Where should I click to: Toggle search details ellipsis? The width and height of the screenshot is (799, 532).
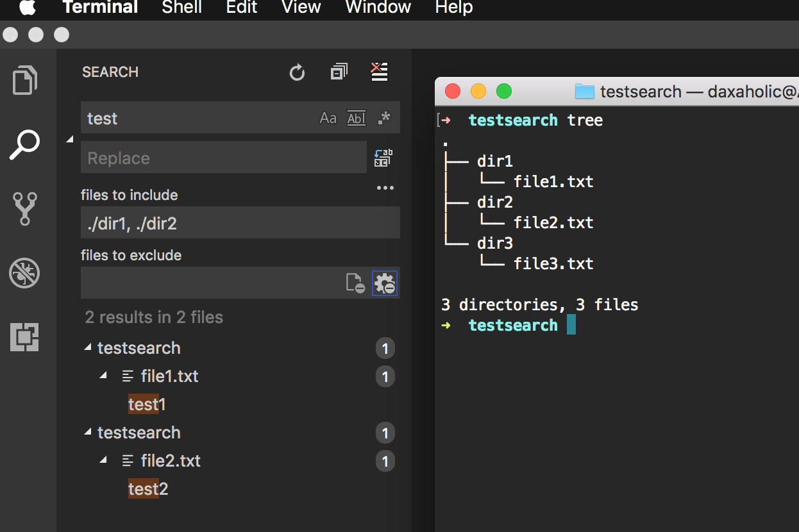385,188
